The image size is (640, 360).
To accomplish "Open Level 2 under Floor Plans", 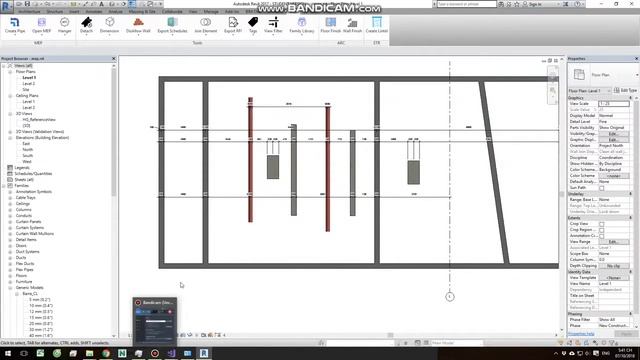I will point(29,84).
